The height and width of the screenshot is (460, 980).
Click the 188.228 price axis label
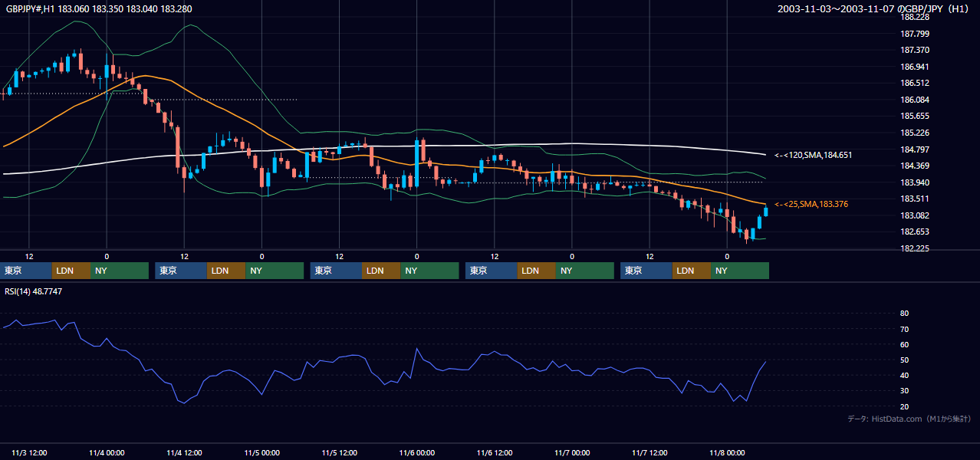(914, 17)
